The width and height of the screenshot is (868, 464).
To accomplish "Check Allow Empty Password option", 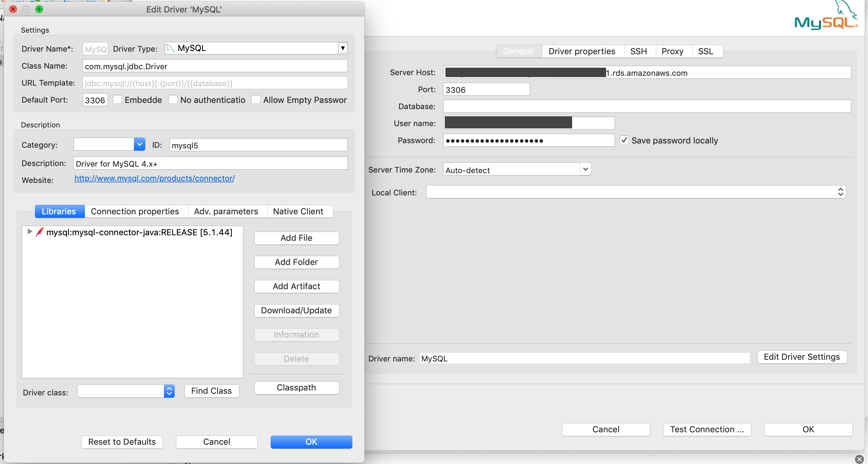I will click(256, 99).
